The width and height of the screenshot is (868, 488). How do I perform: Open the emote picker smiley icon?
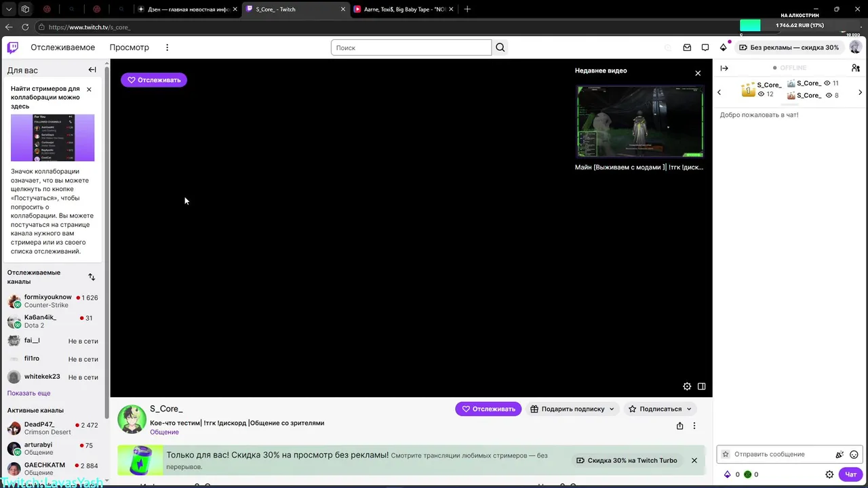(854, 454)
